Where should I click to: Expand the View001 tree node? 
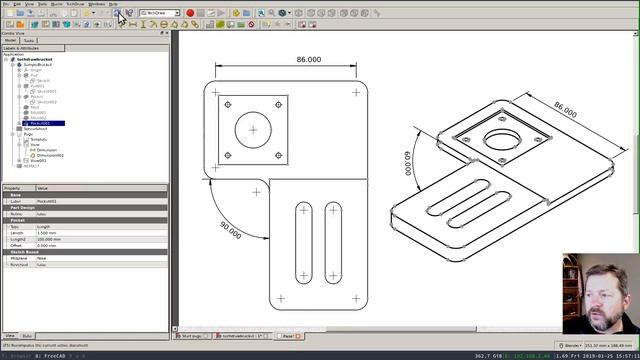click(x=19, y=161)
